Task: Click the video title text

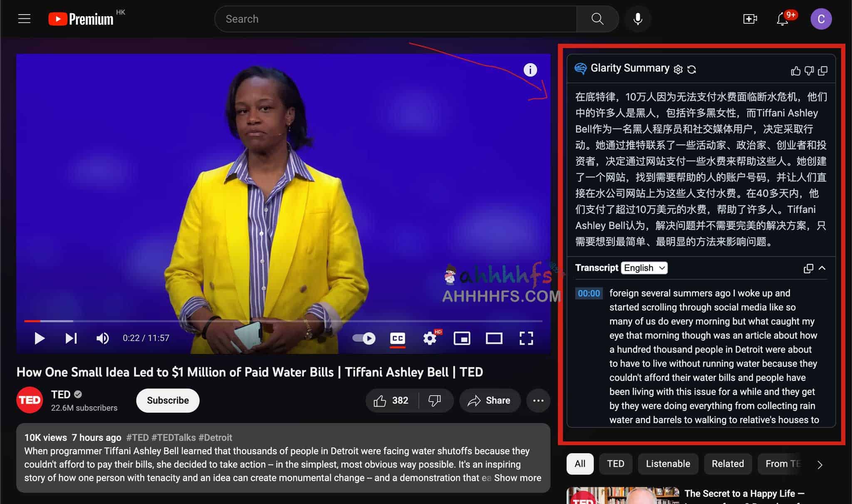Action: coord(250,372)
